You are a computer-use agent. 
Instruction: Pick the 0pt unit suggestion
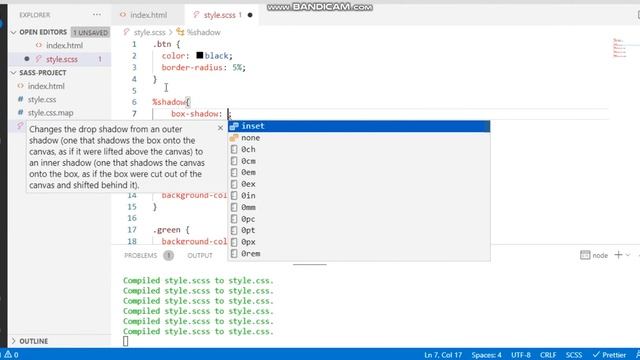click(x=359, y=230)
